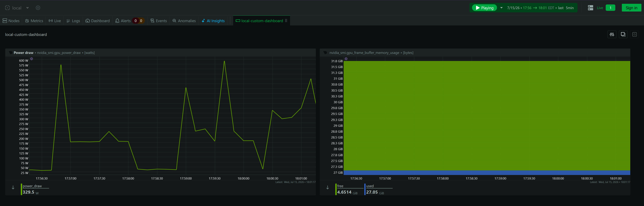Viewport: 644px width, 206px height.
Task: Click blue color bar beside used
Action: (x=365, y=189)
